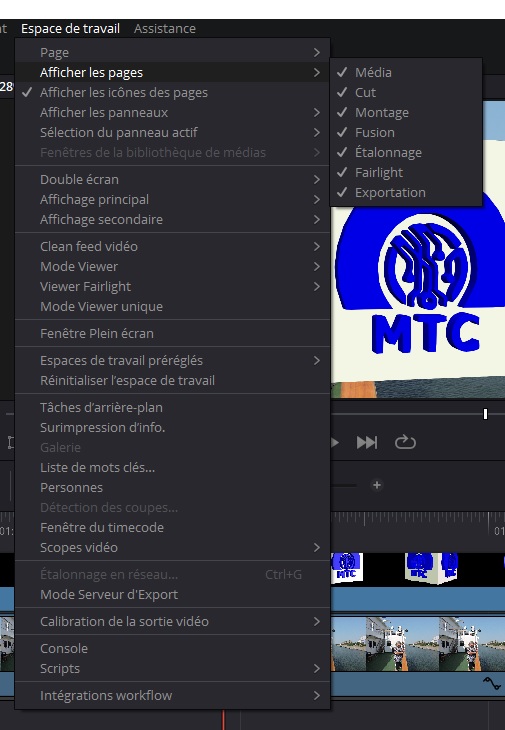
Task: Open the Assistance menu
Action: click(x=165, y=28)
